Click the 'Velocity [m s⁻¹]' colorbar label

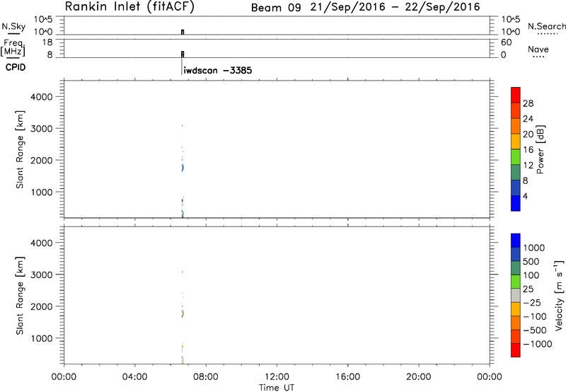click(559, 295)
